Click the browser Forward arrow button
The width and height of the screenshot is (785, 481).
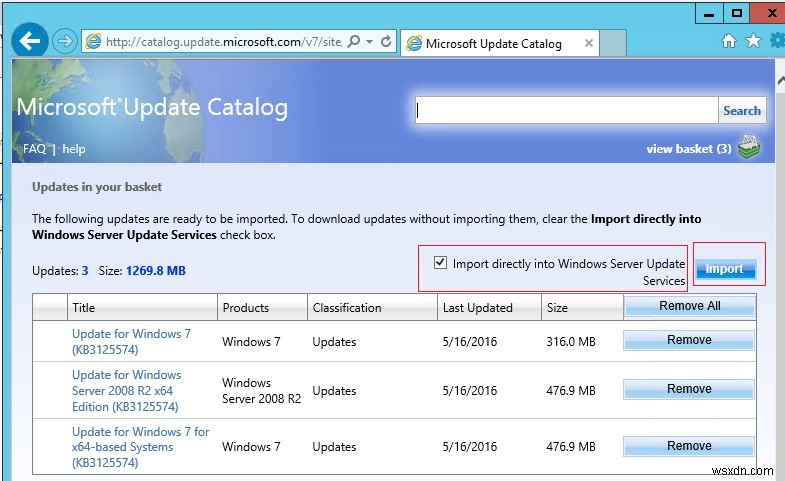click(x=65, y=41)
